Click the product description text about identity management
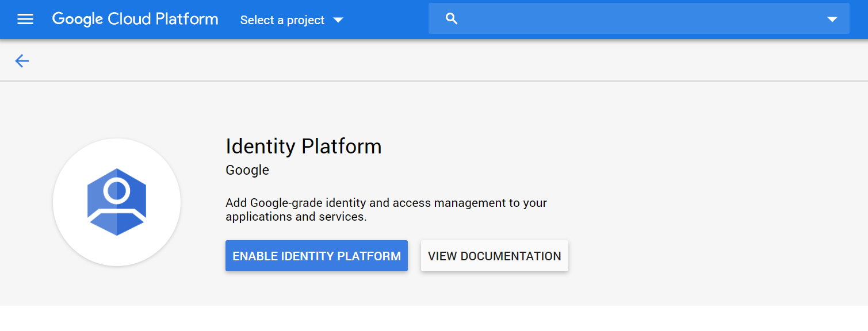 click(x=386, y=209)
